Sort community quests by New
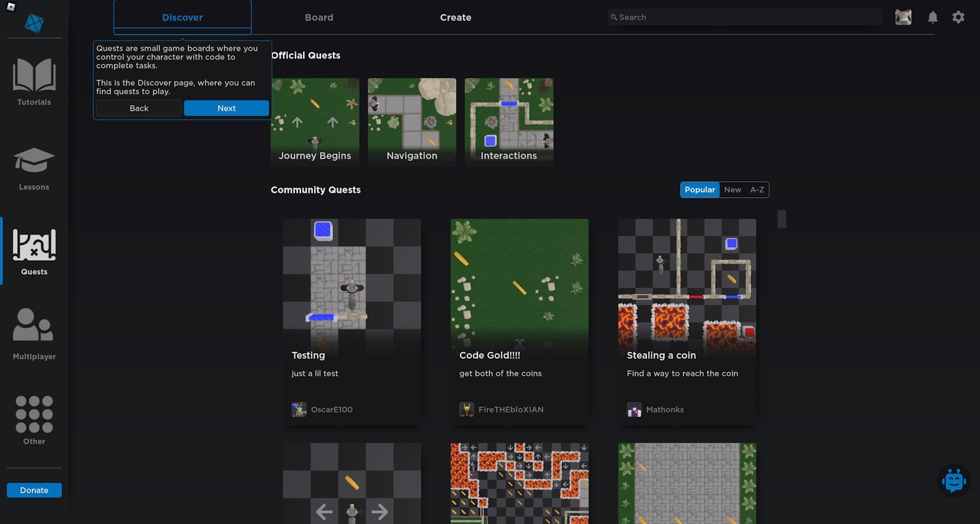The image size is (980, 524). point(733,189)
